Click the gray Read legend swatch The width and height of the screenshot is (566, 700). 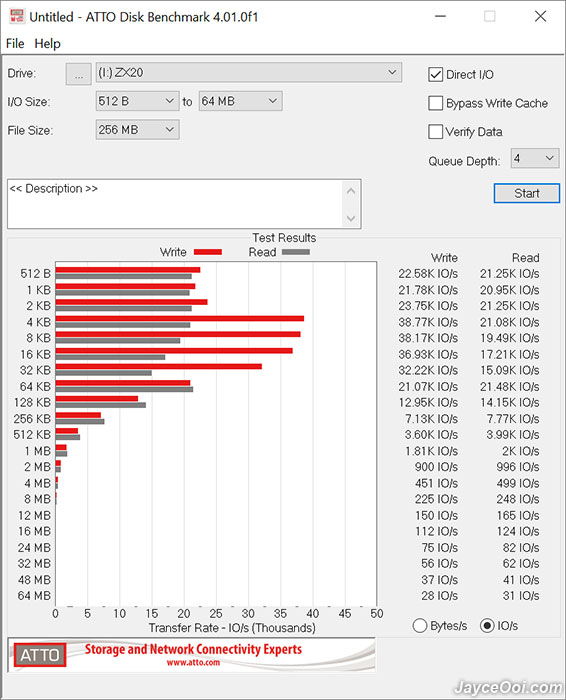click(295, 252)
